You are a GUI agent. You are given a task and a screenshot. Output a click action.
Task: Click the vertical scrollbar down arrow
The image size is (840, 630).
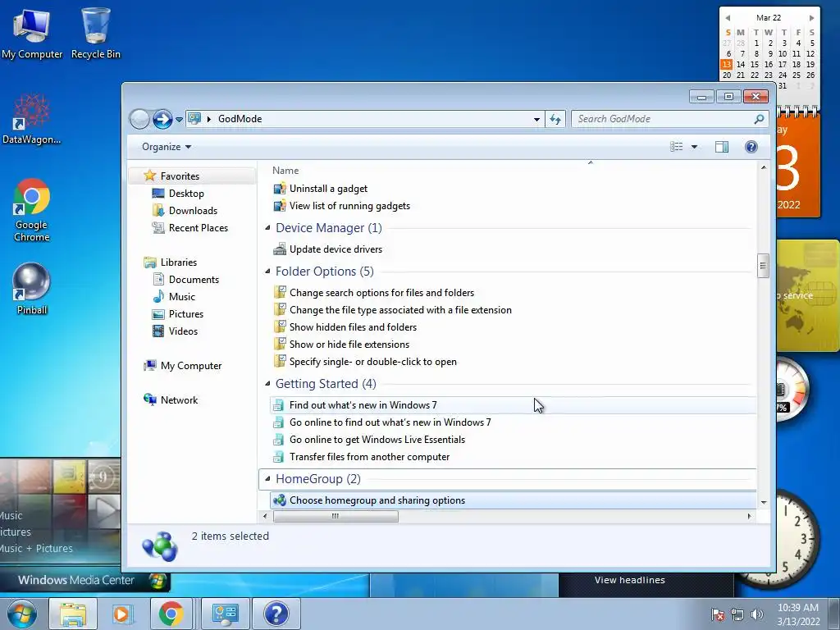click(764, 503)
